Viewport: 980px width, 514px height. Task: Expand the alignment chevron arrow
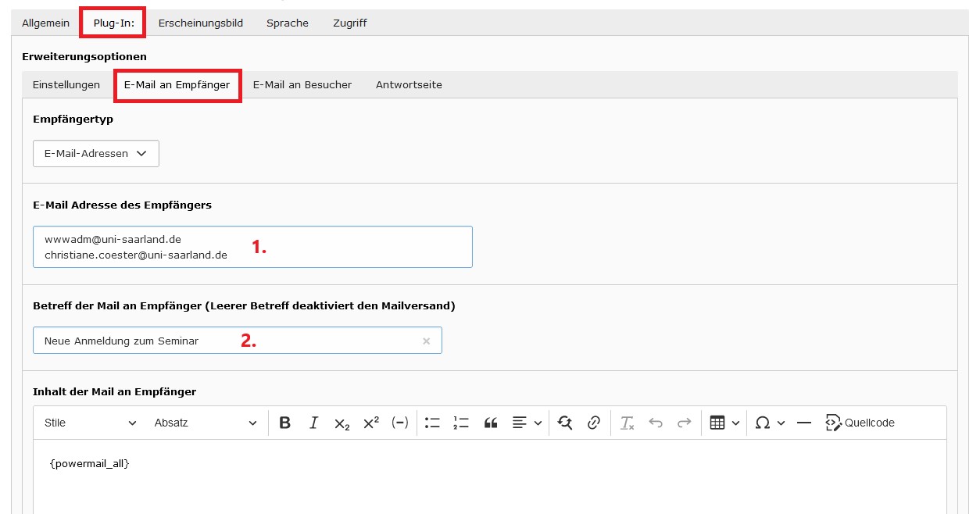538,423
